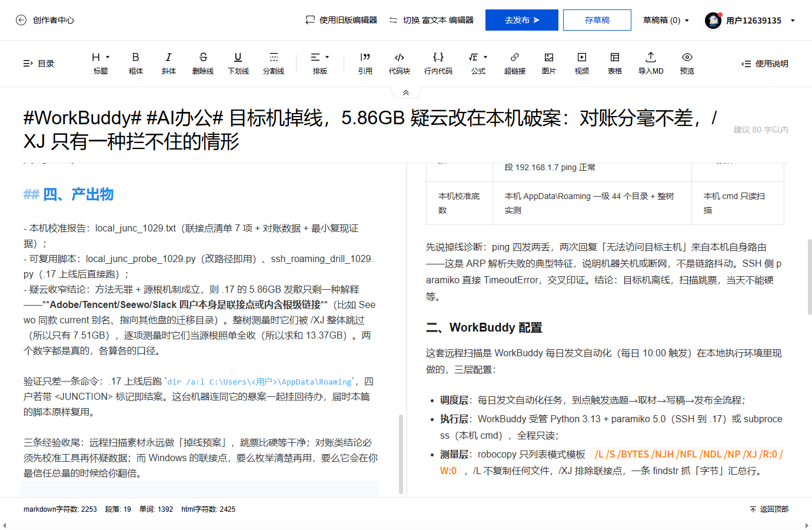Click 切换 富文本 编辑器

click(x=431, y=20)
